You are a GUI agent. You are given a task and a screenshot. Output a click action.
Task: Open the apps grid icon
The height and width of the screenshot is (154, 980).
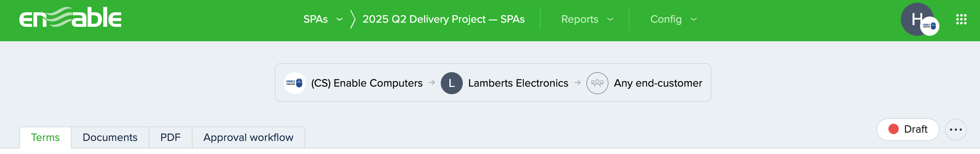tap(961, 19)
